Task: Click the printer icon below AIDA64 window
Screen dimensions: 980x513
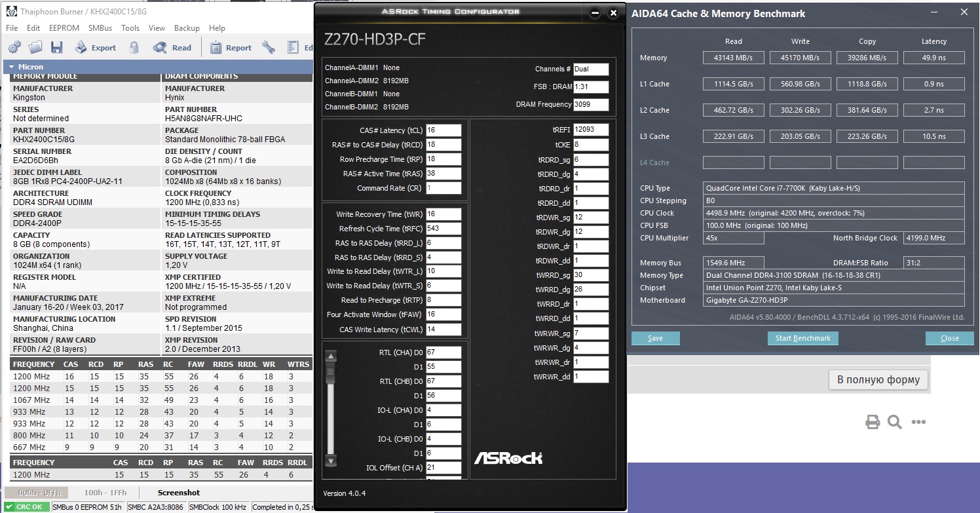Action: pos(873,422)
